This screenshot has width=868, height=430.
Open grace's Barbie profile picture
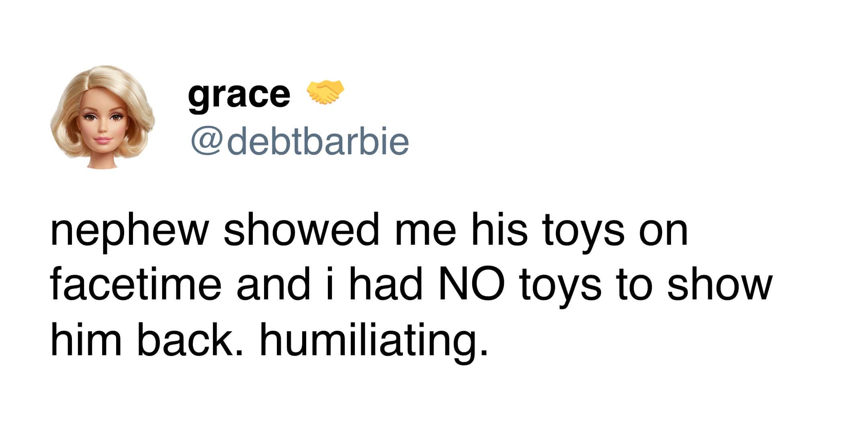pyautogui.click(x=102, y=117)
